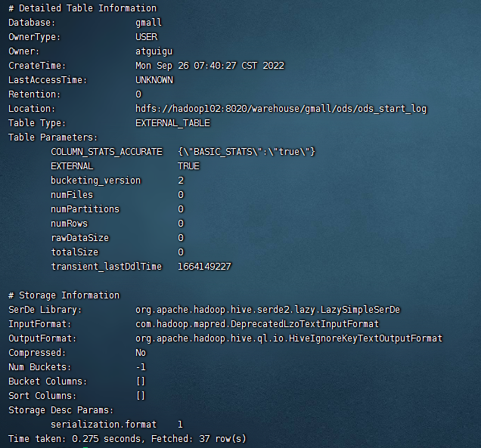Click the HiveIgnoreKeyTextOutputFormat class name
Screen dimensions: 481x448
tap(289, 338)
